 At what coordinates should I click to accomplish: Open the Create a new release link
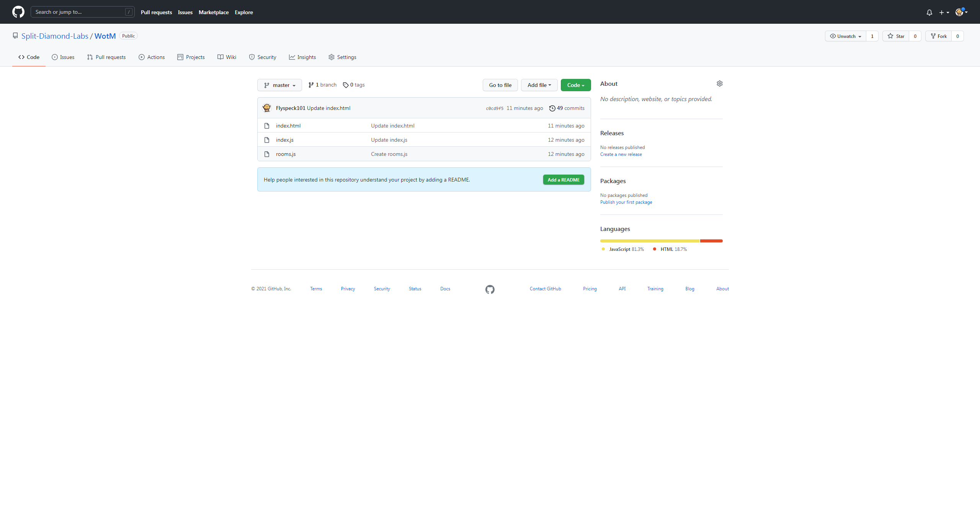pos(621,154)
